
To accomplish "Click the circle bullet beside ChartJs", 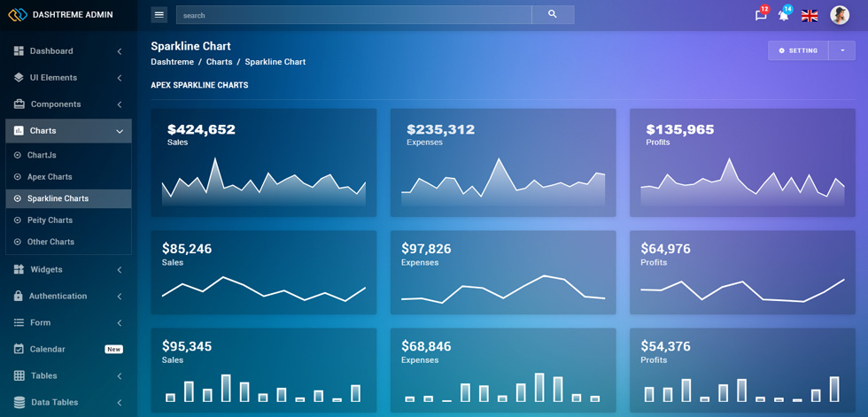I will click(17, 156).
